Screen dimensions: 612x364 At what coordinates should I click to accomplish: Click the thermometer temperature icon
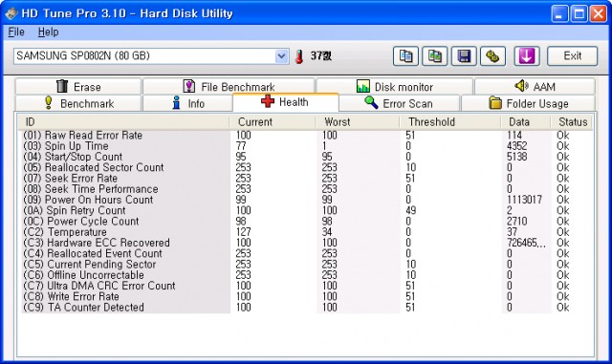pyautogui.click(x=299, y=56)
